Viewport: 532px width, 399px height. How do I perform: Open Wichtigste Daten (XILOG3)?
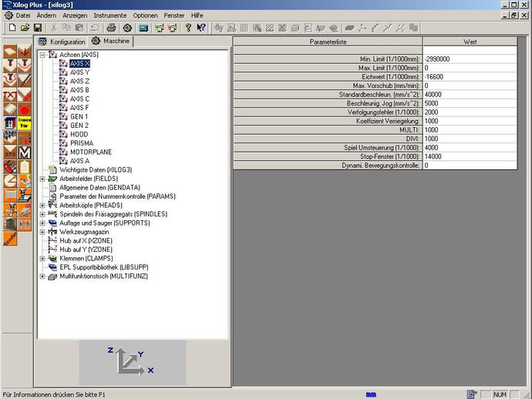pyautogui.click(x=96, y=169)
